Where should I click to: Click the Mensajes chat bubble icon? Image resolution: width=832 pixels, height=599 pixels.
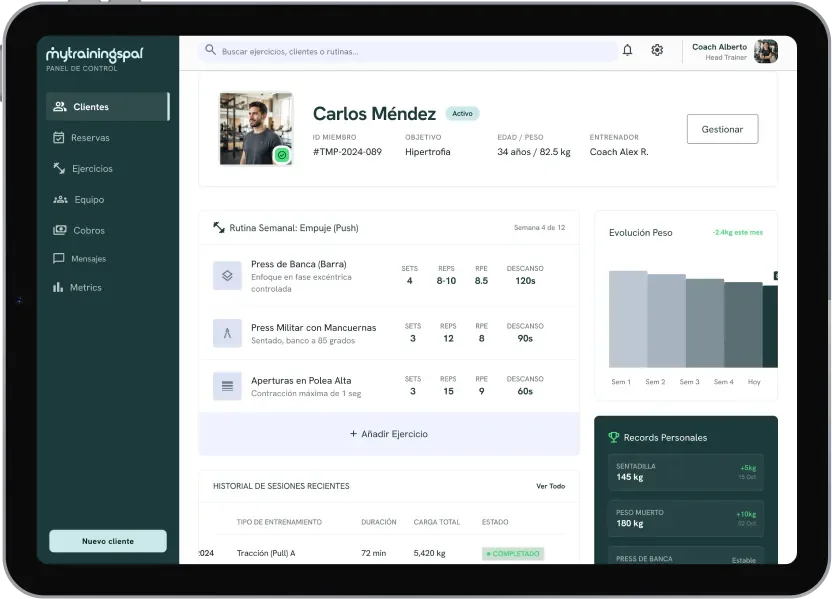58,258
